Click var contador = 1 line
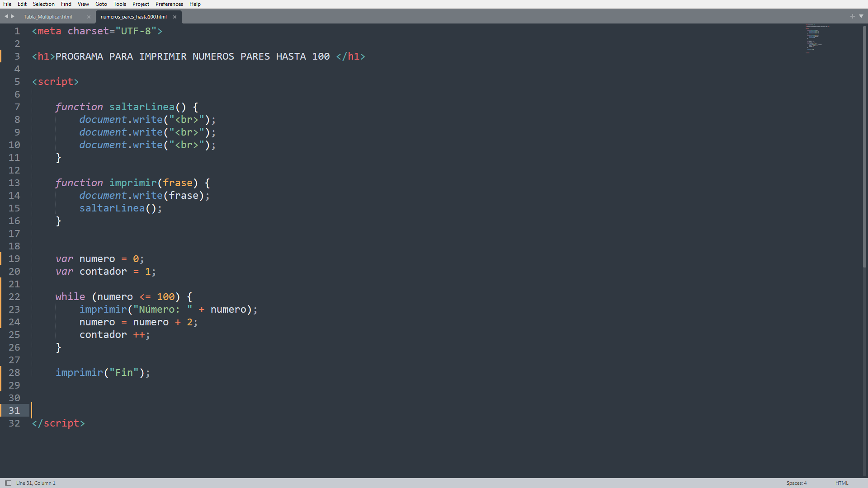 [106, 272]
